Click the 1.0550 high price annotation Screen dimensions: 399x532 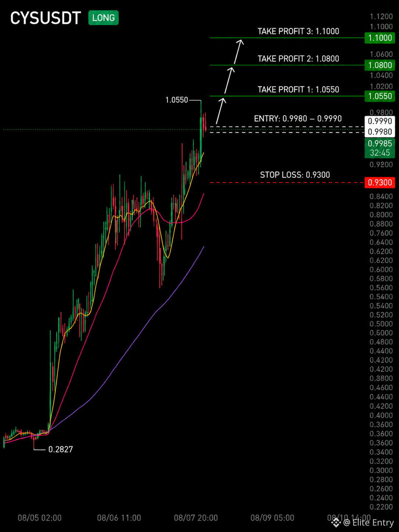[x=177, y=100]
